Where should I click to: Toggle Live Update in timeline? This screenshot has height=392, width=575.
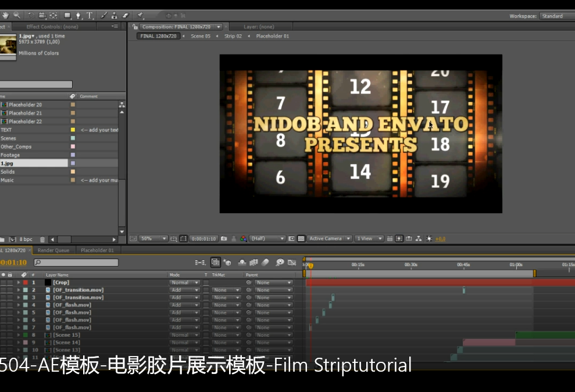(x=215, y=262)
